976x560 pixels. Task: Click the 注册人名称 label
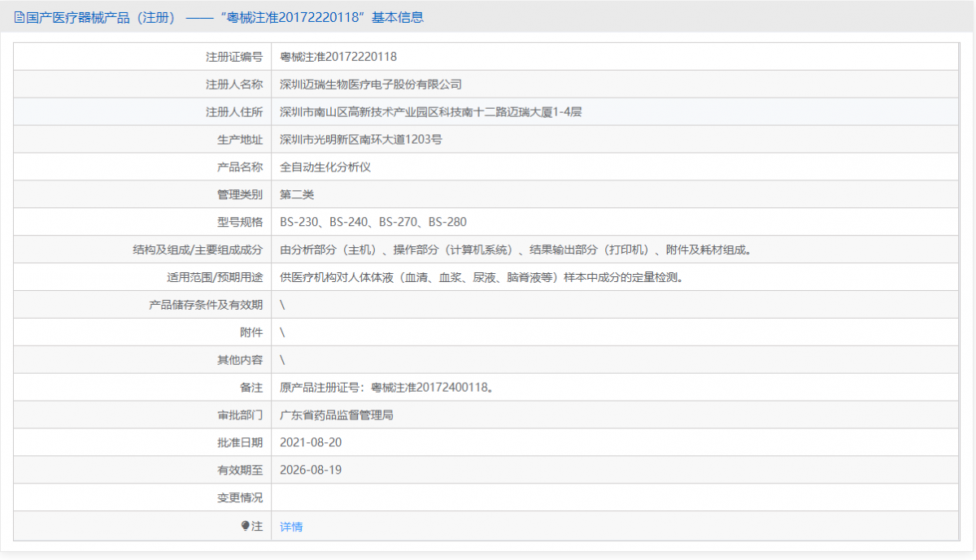(x=234, y=85)
